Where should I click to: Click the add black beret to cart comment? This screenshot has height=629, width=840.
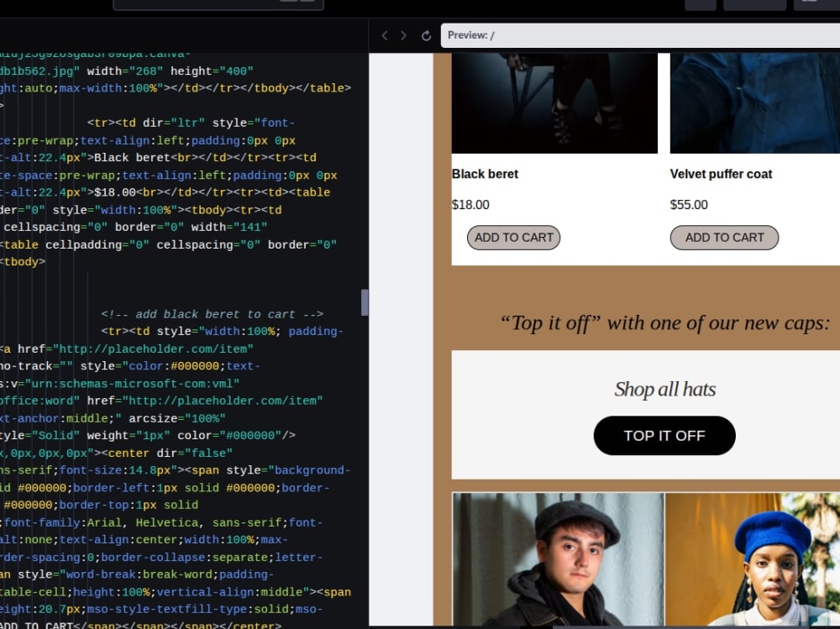pos(213,314)
